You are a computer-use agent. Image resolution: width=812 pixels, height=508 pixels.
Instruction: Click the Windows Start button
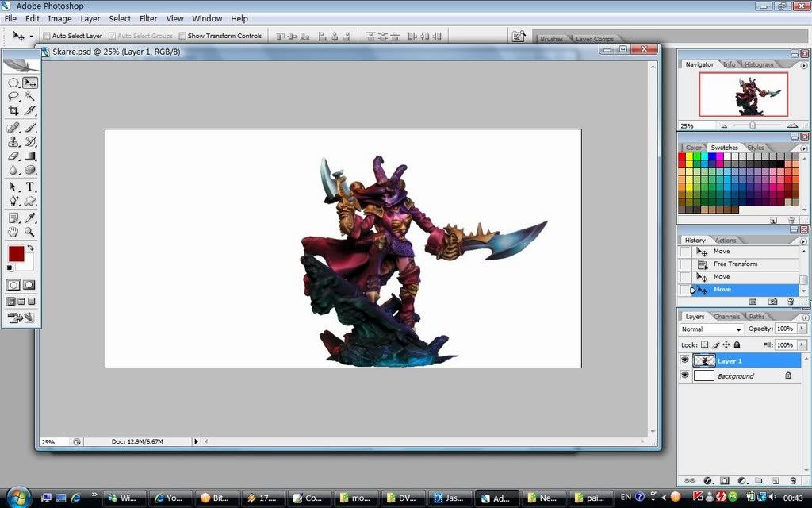click(x=17, y=498)
